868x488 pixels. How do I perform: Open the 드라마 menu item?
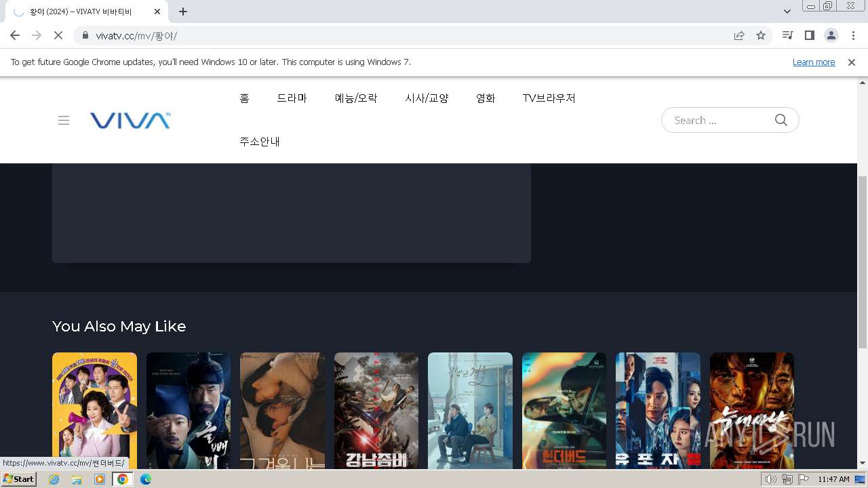(x=292, y=98)
